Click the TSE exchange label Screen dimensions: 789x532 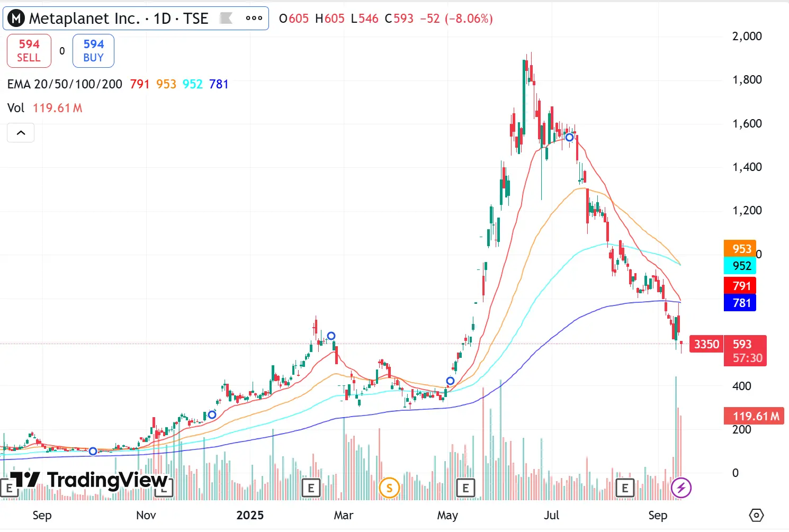(196, 19)
